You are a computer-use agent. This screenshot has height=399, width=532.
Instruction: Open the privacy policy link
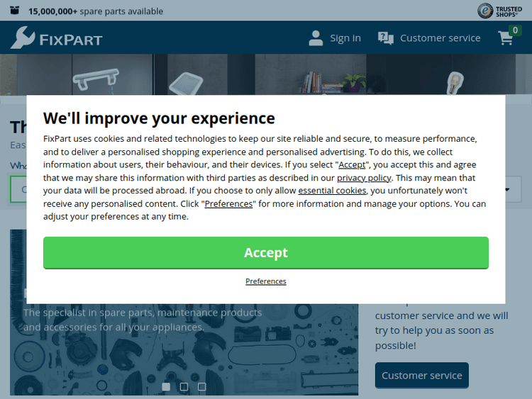click(x=364, y=178)
